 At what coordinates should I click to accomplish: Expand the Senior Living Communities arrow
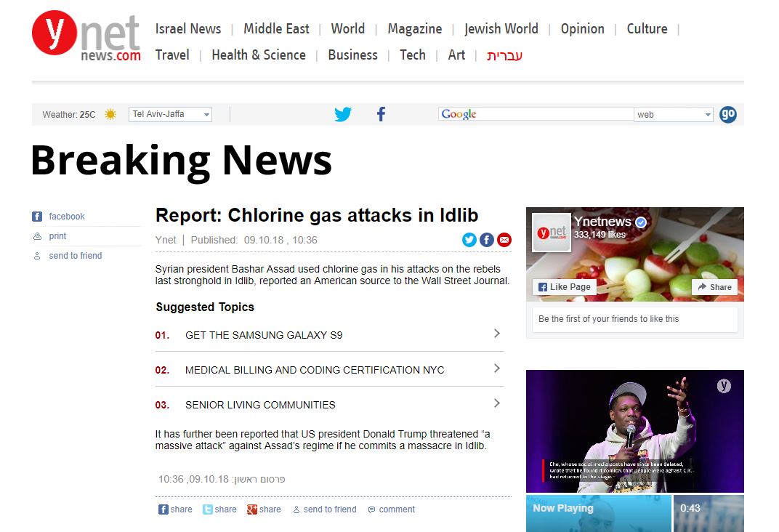[497, 403]
